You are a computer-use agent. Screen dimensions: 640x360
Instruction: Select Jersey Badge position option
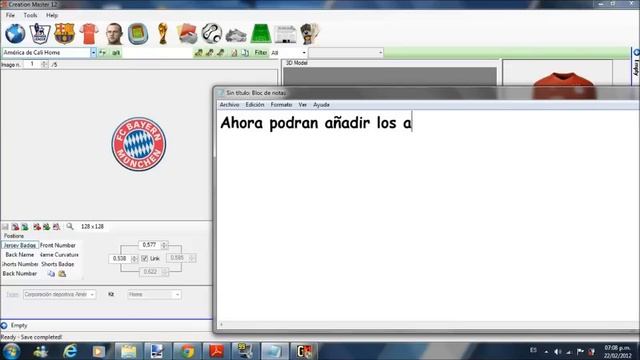[x=20, y=245]
